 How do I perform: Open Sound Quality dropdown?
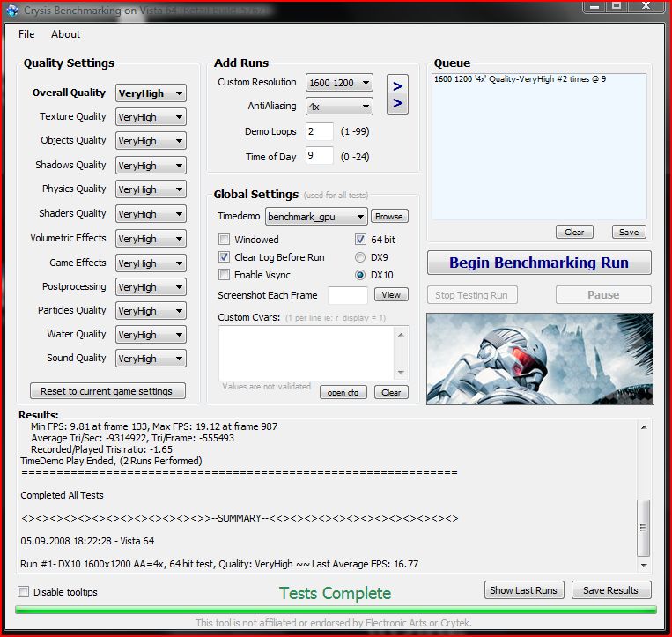[x=151, y=359]
